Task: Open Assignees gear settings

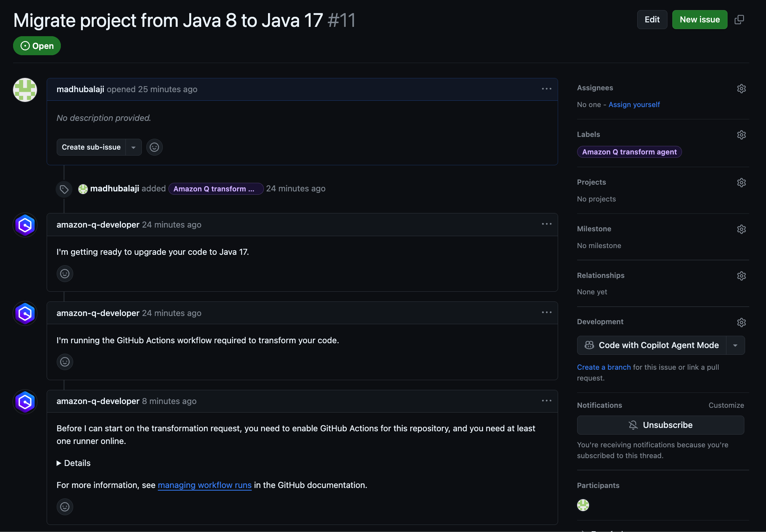Action: tap(741, 88)
